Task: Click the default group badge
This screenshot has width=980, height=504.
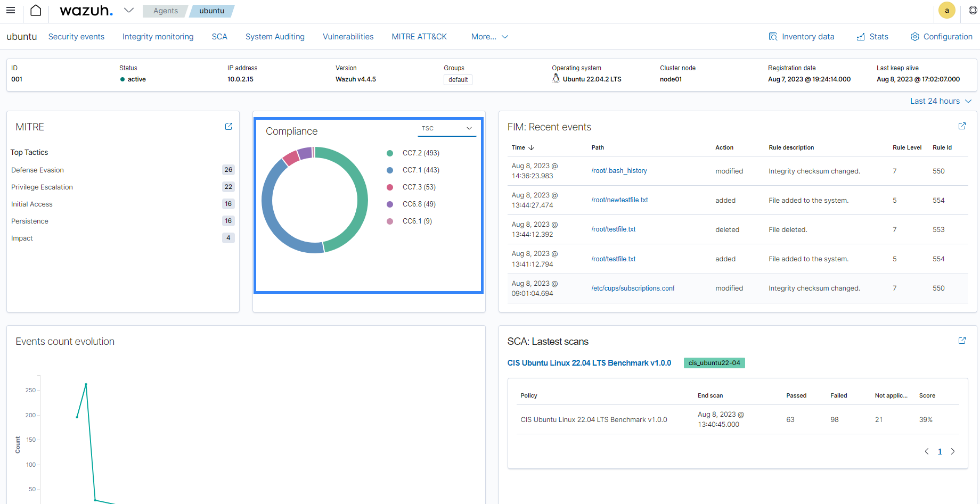Action: (x=458, y=80)
